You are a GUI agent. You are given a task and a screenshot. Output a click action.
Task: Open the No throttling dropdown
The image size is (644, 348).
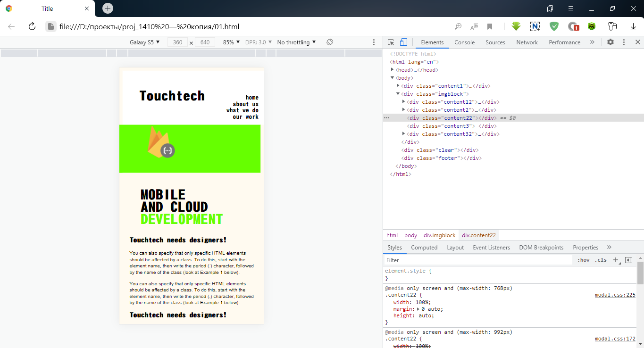click(297, 42)
